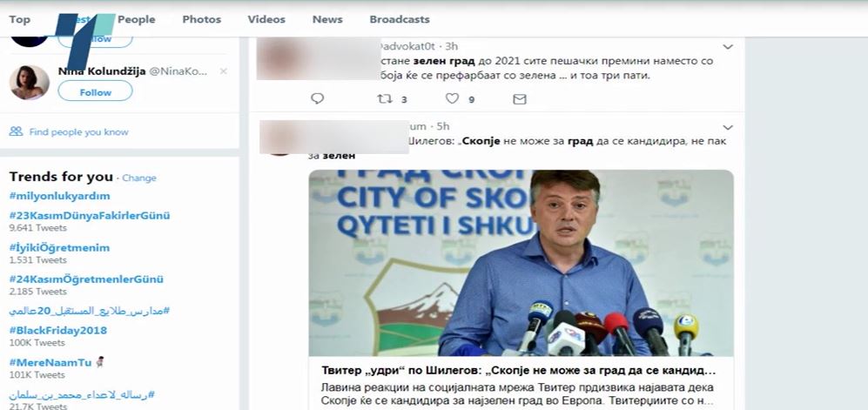Select the Top search tab

pyautogui.click(x=19, y=19)
